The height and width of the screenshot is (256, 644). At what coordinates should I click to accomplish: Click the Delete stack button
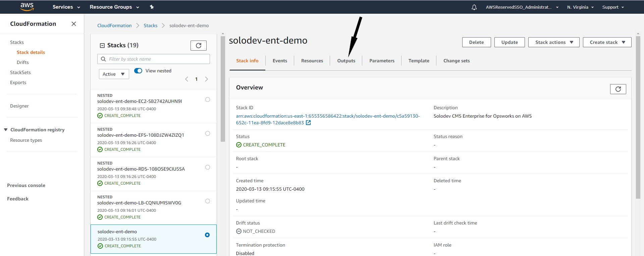pyautogui.click(x=476, y=42)
